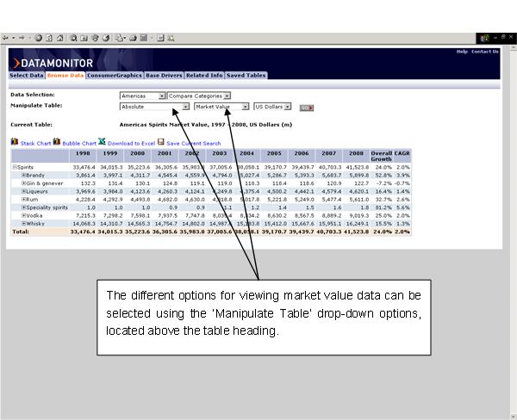Open the browser History icon
The image size is (517, 420).
point(105,38)
